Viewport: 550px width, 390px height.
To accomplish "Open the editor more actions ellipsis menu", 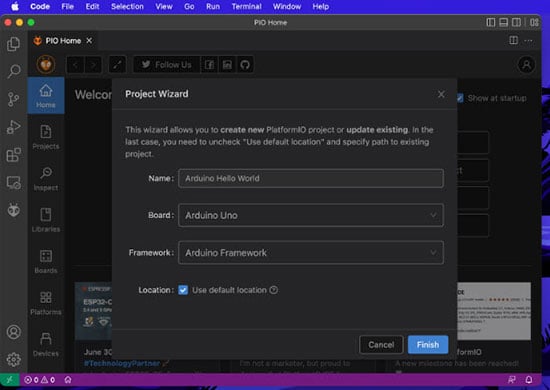I will [x=528, y=41].
